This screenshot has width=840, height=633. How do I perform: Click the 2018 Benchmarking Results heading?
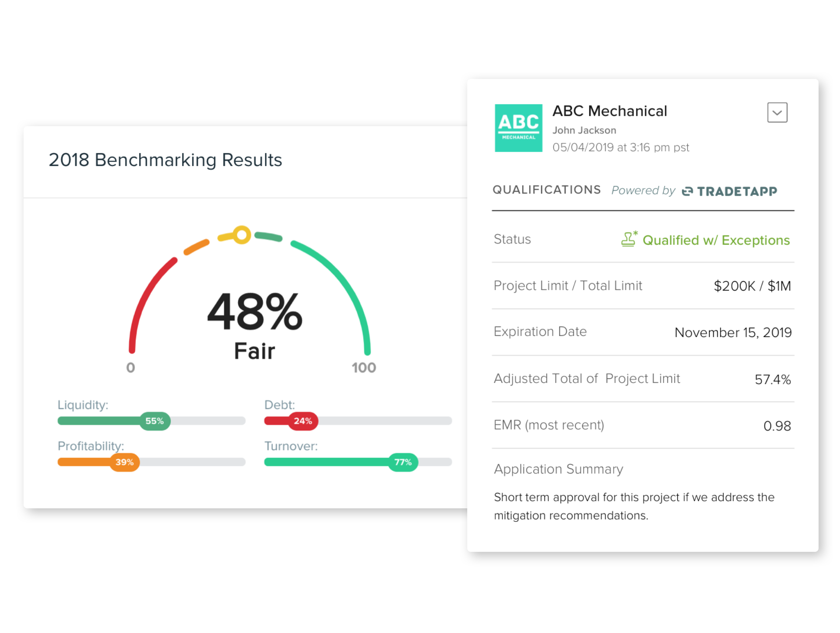click(165, 160)
